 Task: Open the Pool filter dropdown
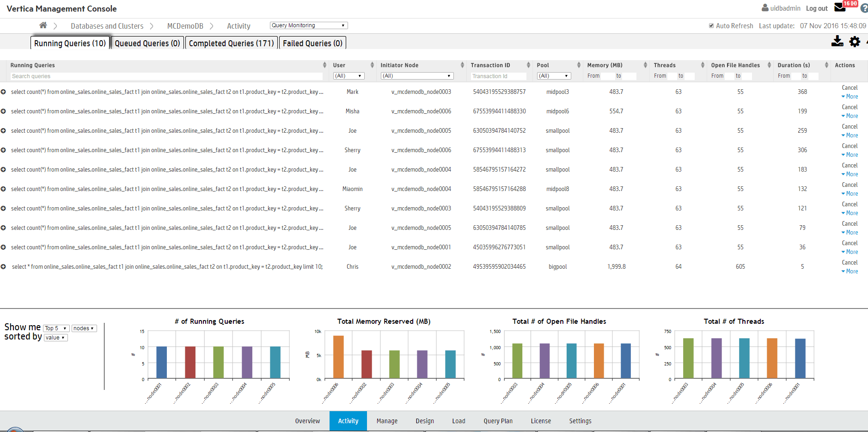coord(554,75)
